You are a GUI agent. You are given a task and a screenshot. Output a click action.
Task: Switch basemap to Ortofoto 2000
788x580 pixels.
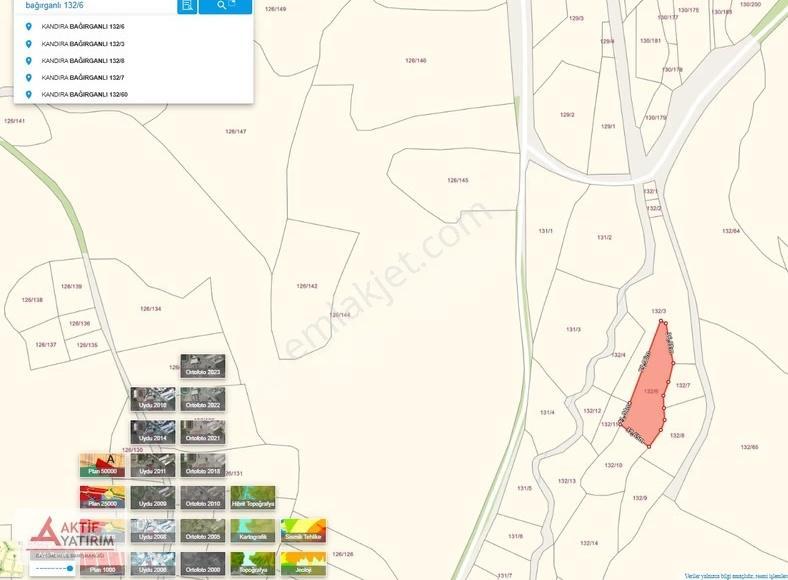pyautogui.click(x=203, y=564)
